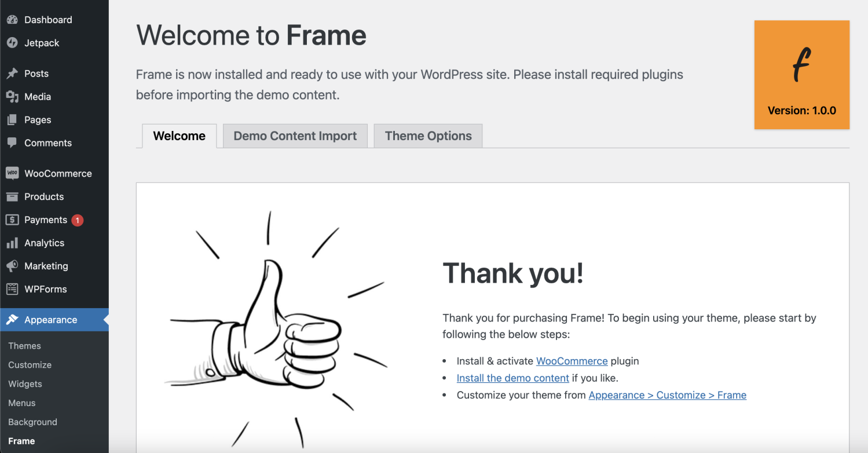Select the Posts pushpin icon

click(x=13, y=73)
